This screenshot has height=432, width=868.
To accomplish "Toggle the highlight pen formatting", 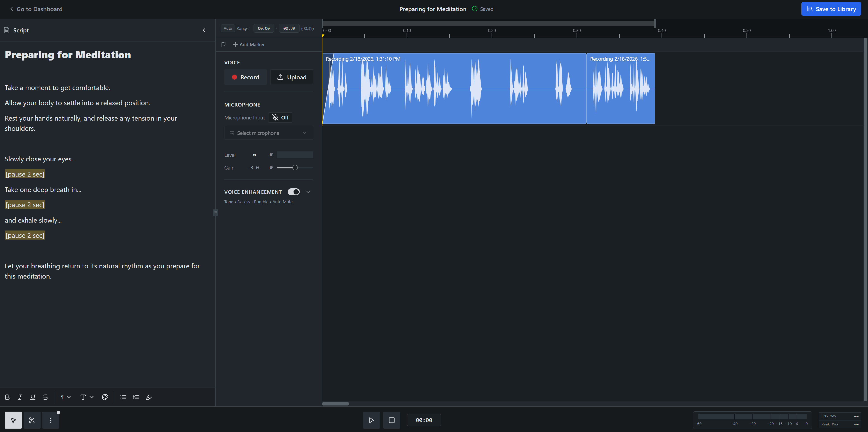I will 149,397.
